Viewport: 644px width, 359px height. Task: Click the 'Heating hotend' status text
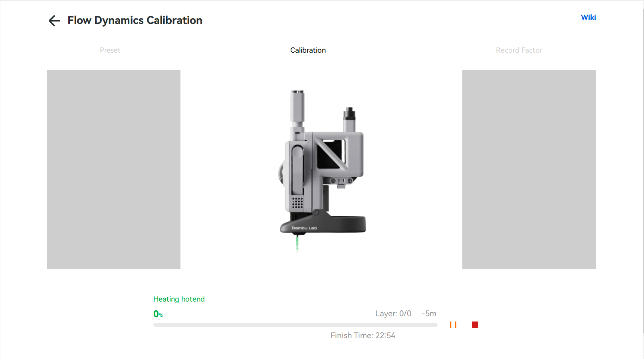tap(179, 299)
